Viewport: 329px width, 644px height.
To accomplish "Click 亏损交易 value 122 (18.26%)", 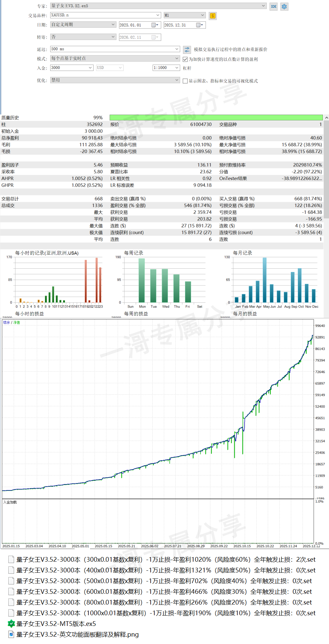I will pos(308,205).
